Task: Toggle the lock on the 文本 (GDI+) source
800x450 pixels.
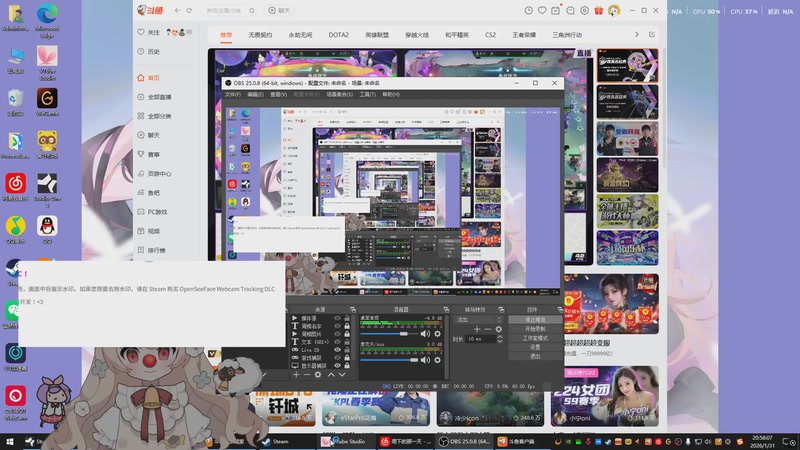Action: tap(347, 342)
